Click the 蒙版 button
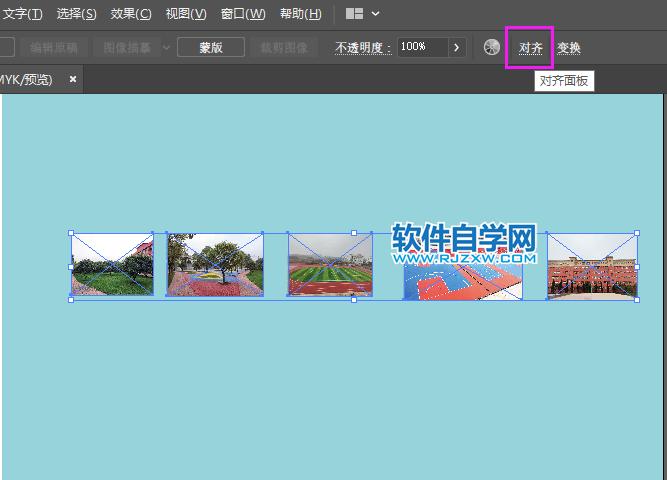667x480 pixels. [x=211, y=47]
